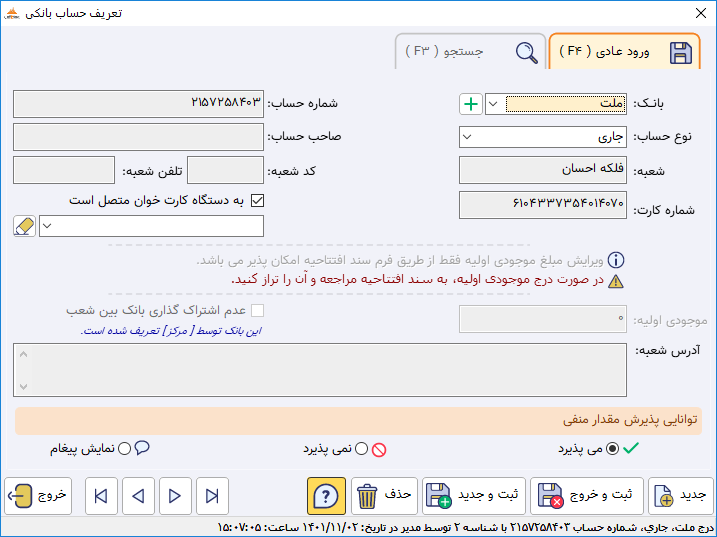Image resolution: width=717 pixels, height=537 pixels.
Task: Click the Branch Phone (تلفن شعبه) field
Action: pos(64,170)
